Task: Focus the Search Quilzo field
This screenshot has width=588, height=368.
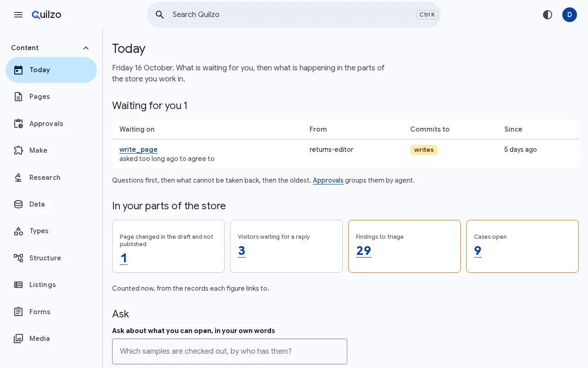Action: click(x=294, y=15)
